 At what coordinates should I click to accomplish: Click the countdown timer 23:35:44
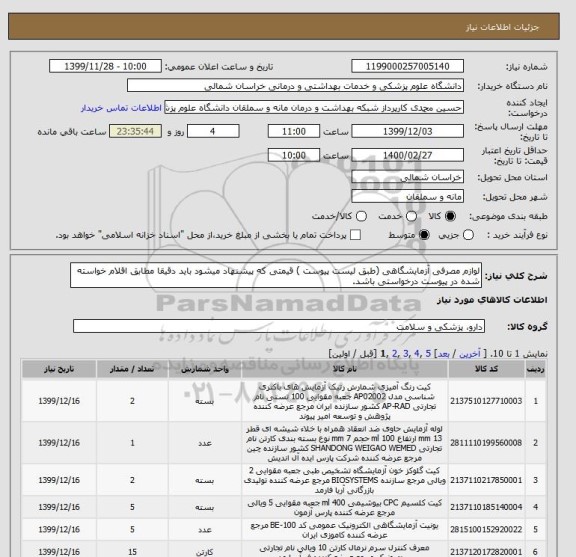tap(135, 131)
